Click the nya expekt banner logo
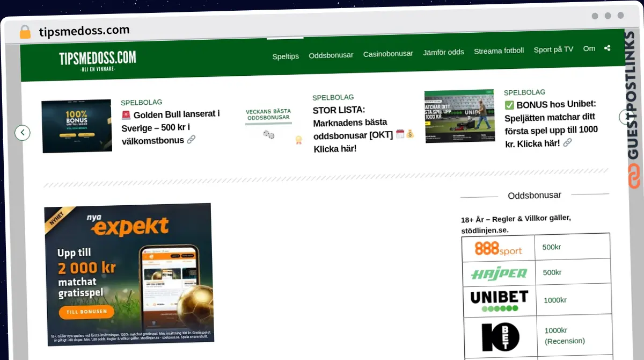The height and width of the screenshot is (360, 644). point(128,226)
